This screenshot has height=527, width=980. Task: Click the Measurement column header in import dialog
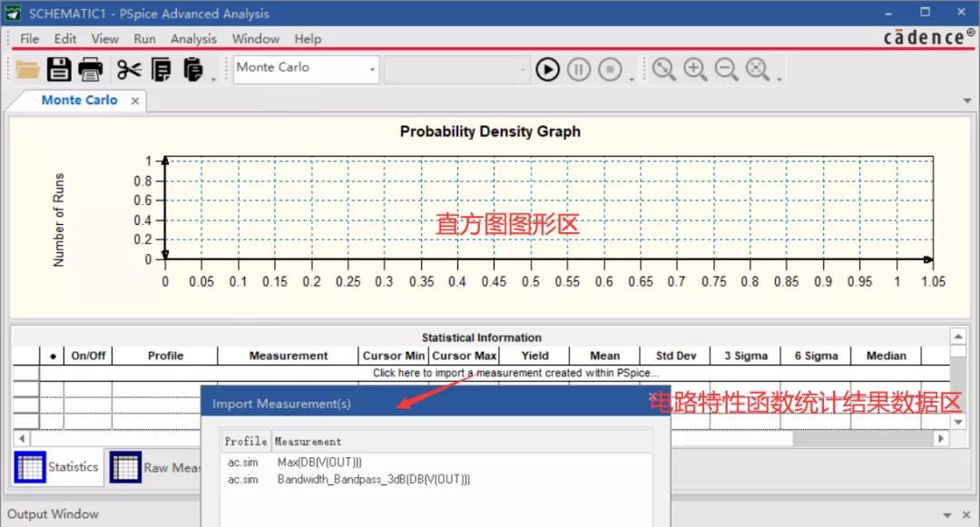(x=461, y=442)
